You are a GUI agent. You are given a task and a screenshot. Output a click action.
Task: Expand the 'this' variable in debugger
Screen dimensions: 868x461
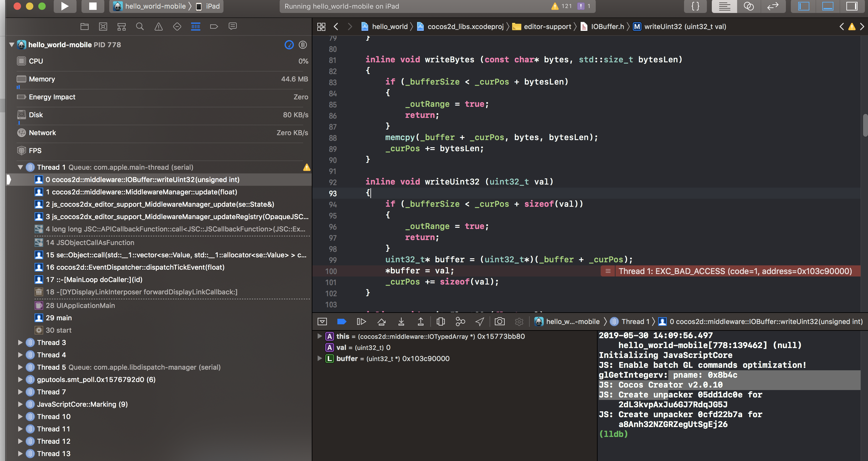(x=319, y=336)
